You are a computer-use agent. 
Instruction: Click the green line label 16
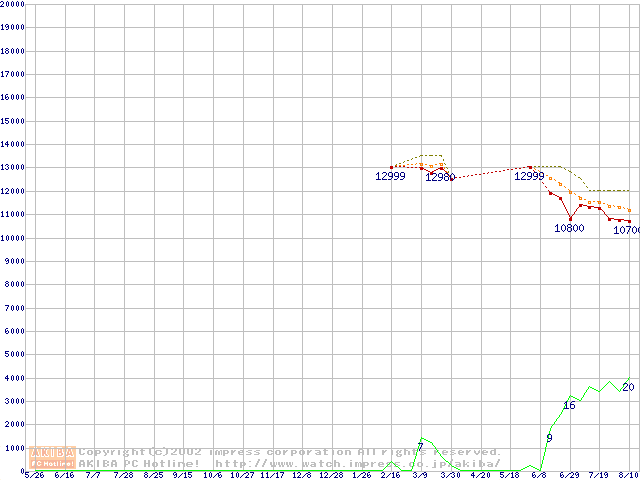pyautogui.click(x=569, y=406)
